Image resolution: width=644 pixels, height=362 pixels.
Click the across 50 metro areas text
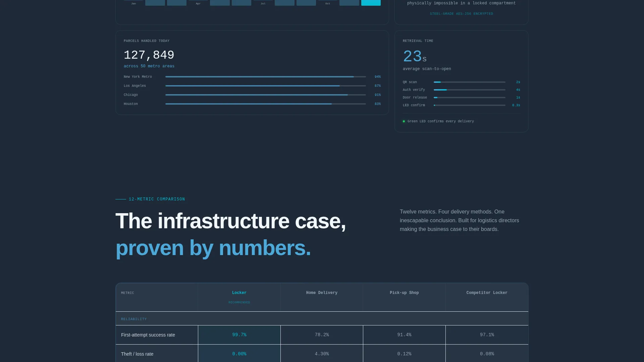tap(149, 66)
